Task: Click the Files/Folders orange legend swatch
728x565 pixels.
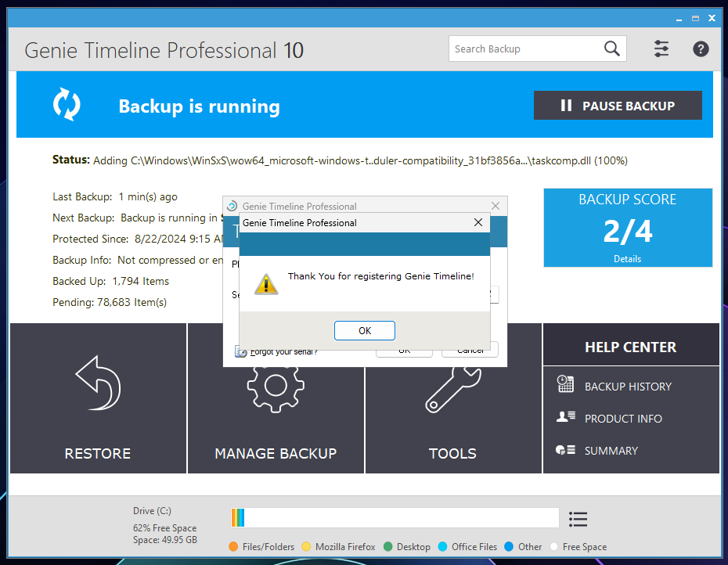Action: pos(233,546)
